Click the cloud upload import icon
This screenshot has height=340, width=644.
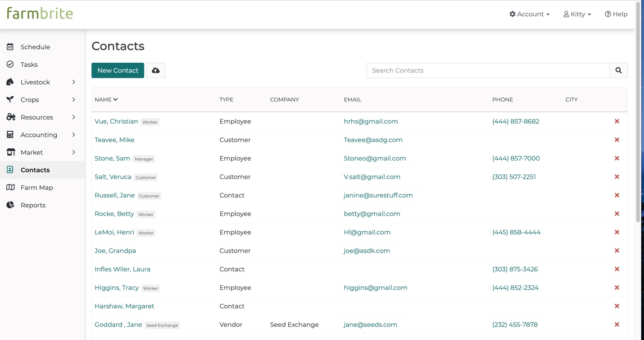point(155,70)
